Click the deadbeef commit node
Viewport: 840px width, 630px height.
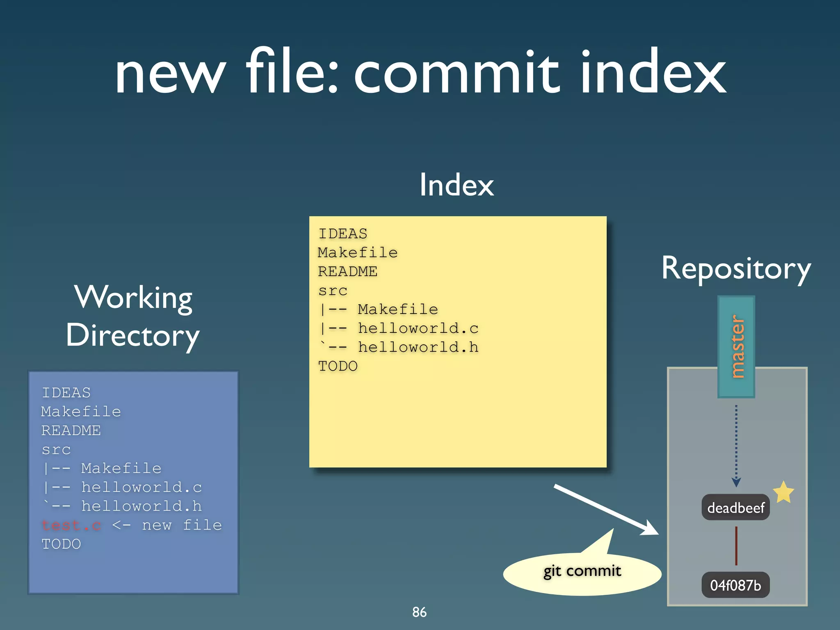[735, 508]
